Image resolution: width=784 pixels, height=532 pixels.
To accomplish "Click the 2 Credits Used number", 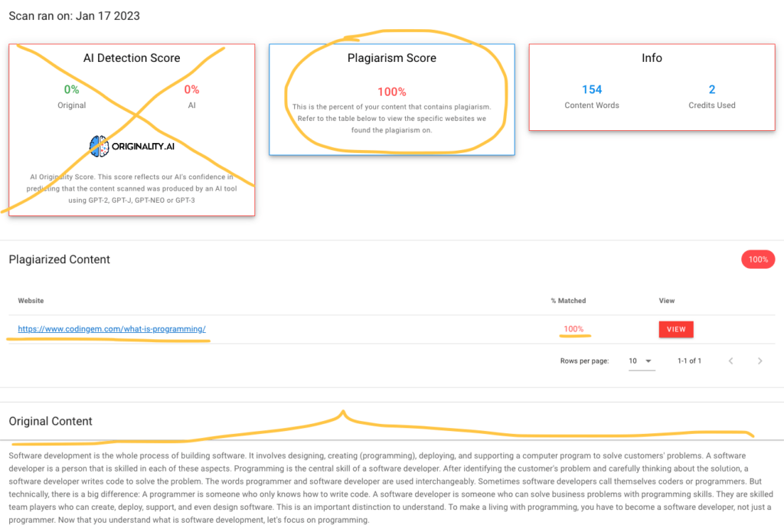I will [712, 90].
